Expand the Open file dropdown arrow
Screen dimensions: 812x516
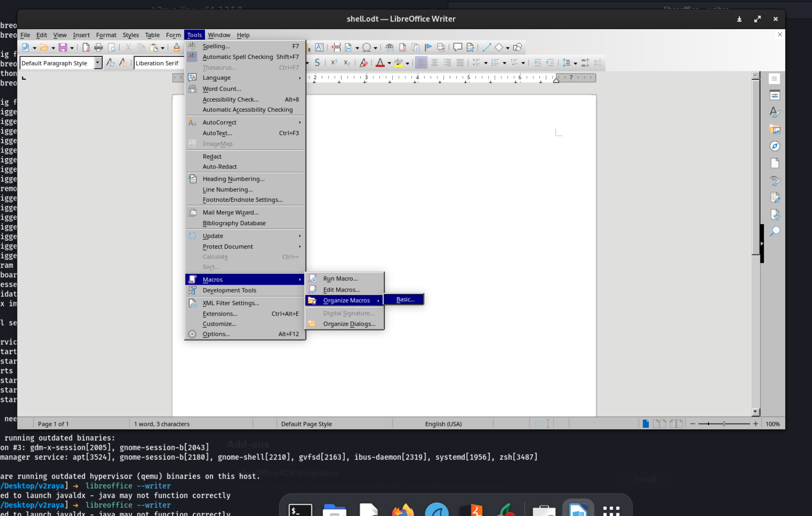coord(53,48)
